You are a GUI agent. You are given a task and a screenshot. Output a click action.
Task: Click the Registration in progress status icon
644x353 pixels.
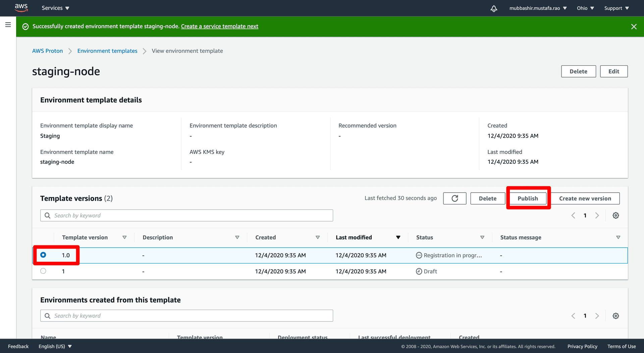[x=419, y=255]
